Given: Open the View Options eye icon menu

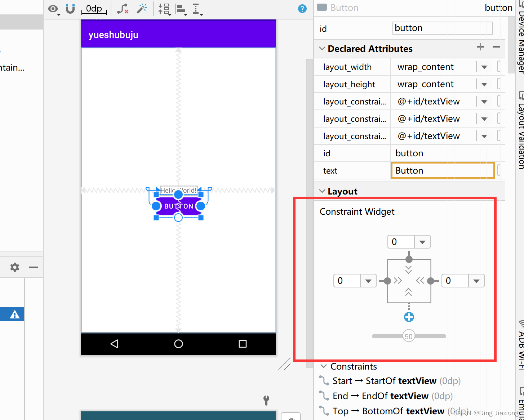Looking at the screenshot, I should tap(53, 9).
